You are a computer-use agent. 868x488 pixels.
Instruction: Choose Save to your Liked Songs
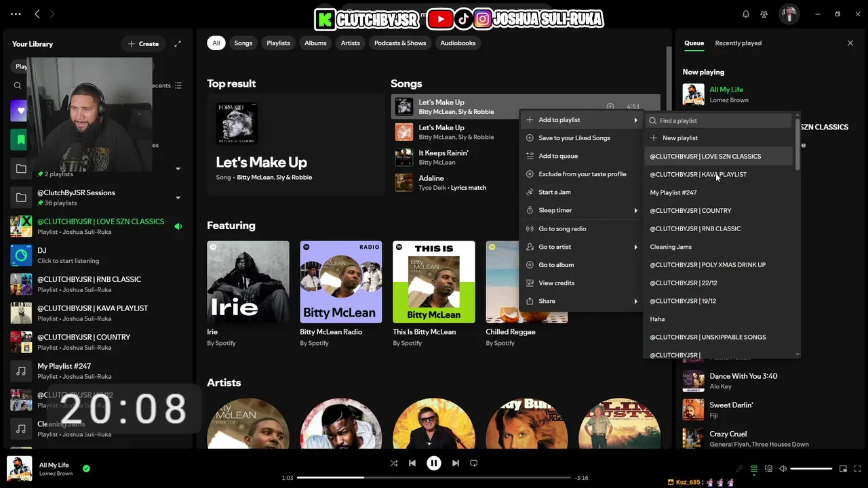pos(581,138)
